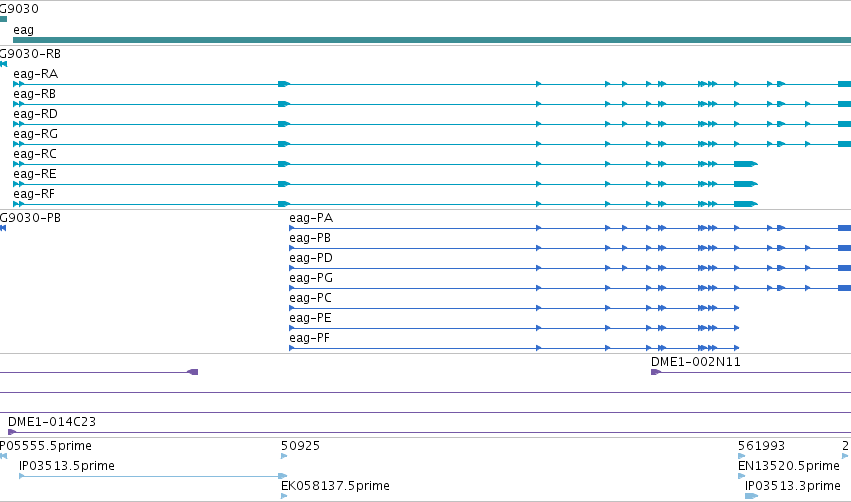Click the last coding block of eag-PG
Viewport: 851px width, 502px height.
[844, 288]
